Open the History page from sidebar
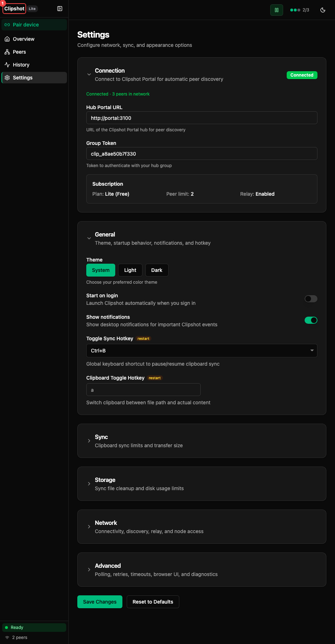335x644 pixels. [20, 64]
